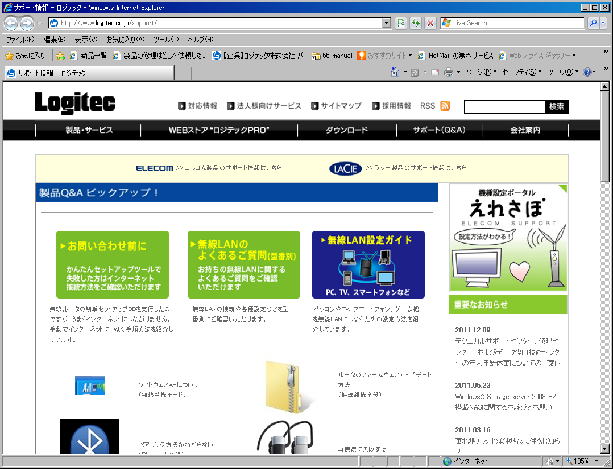Open the ファイル(F) menu
The height and width of the screenshot is (469, 613).
(x=20, y=39)
